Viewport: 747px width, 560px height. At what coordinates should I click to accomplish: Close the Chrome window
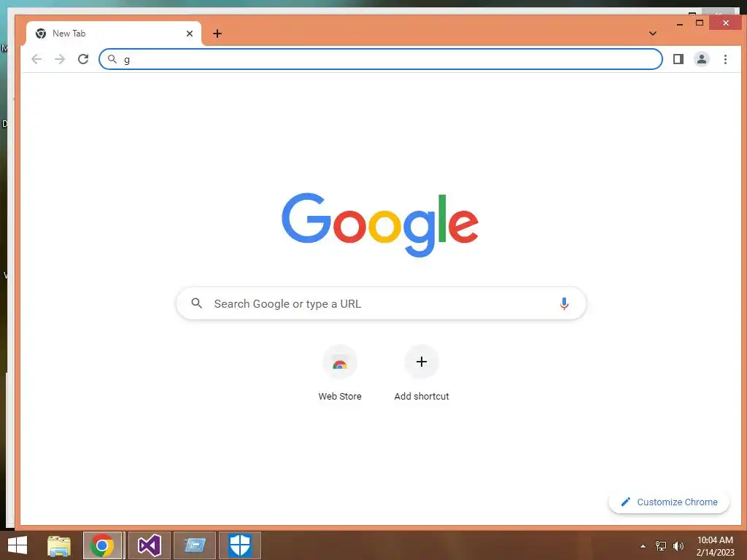tap(725, 23)
